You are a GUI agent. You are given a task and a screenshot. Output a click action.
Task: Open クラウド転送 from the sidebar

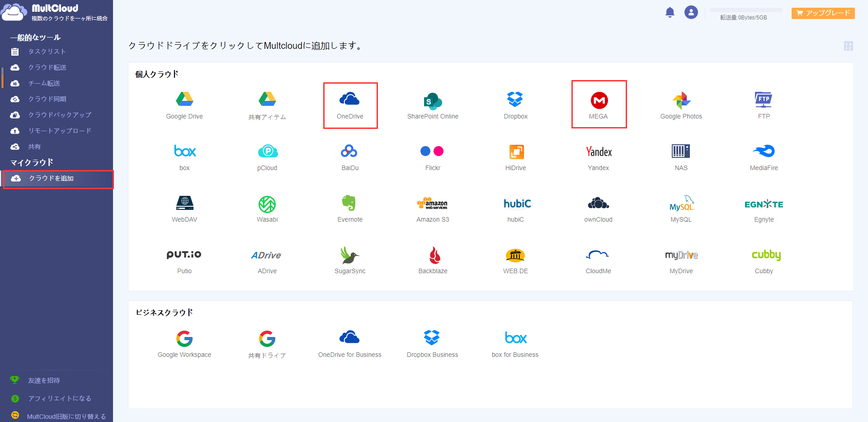(x=47, y=67)
